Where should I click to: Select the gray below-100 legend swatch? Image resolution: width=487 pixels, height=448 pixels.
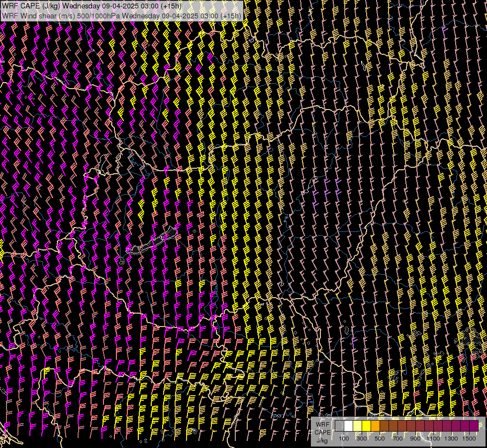pos(339,426)
